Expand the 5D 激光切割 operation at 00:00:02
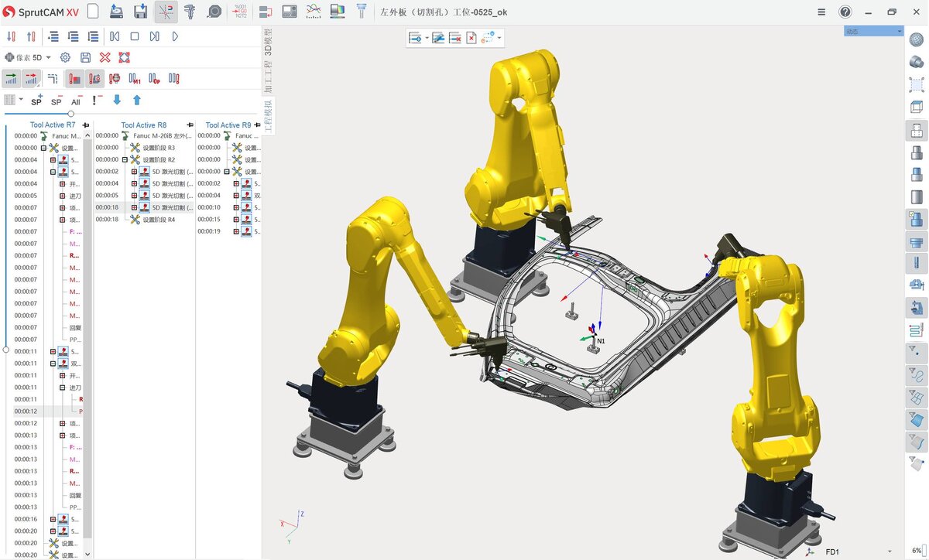 134,172
